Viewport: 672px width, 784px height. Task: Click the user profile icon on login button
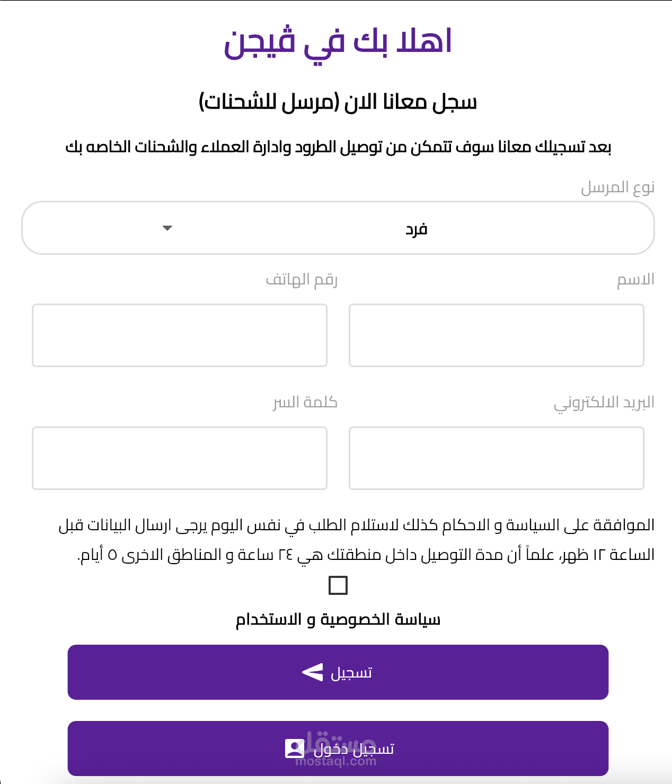[294, 749]
